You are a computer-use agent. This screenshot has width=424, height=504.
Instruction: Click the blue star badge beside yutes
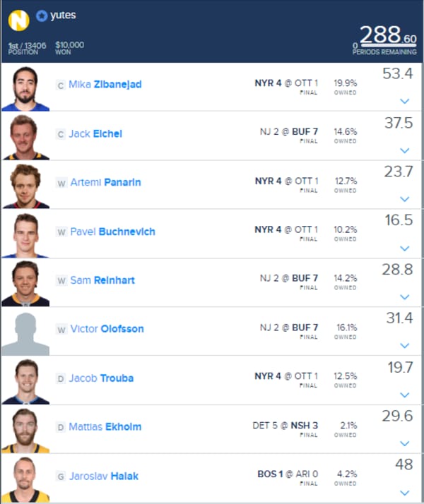(x=42, y=16)
